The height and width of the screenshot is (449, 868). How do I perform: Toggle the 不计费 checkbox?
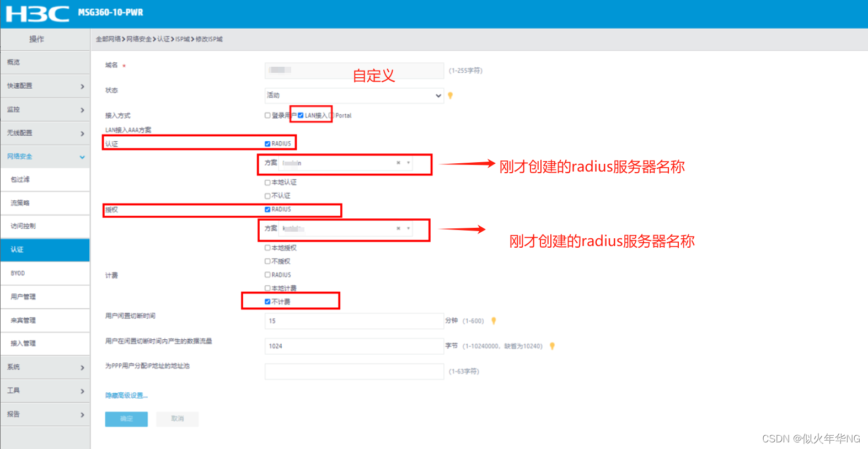click(267, 302)
